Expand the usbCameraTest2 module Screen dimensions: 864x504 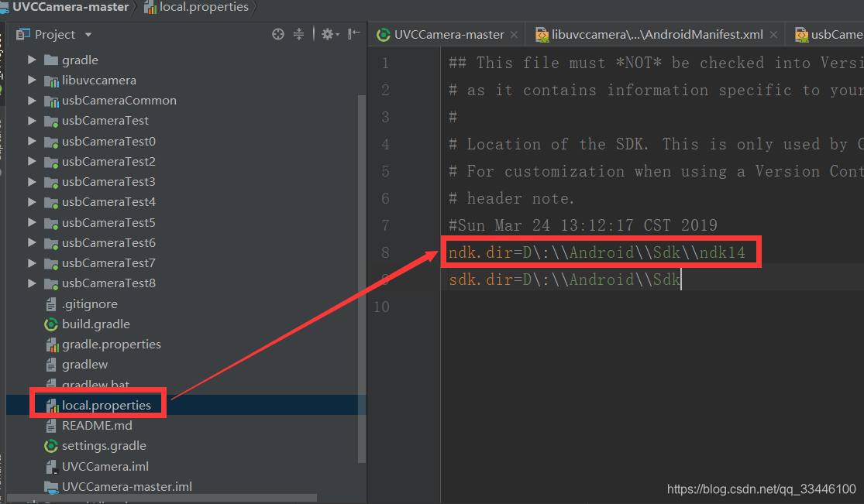[x=32, y=161]
